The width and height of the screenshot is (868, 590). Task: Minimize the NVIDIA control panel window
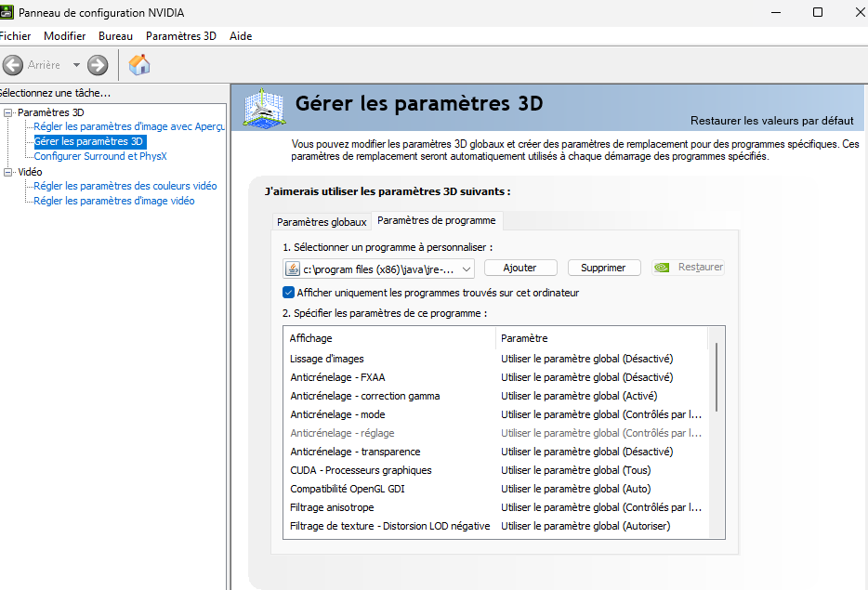click(776, 12)
